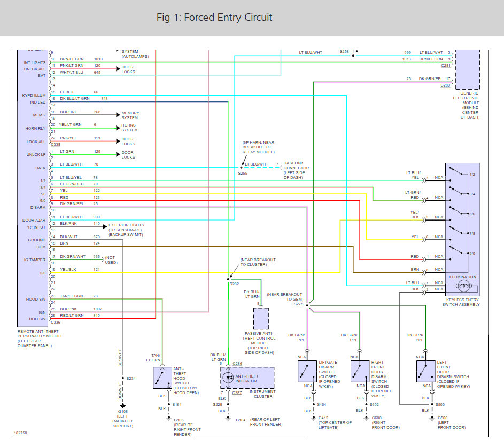
Task: Click the G500 ground symbol
Action: point(432,419)
